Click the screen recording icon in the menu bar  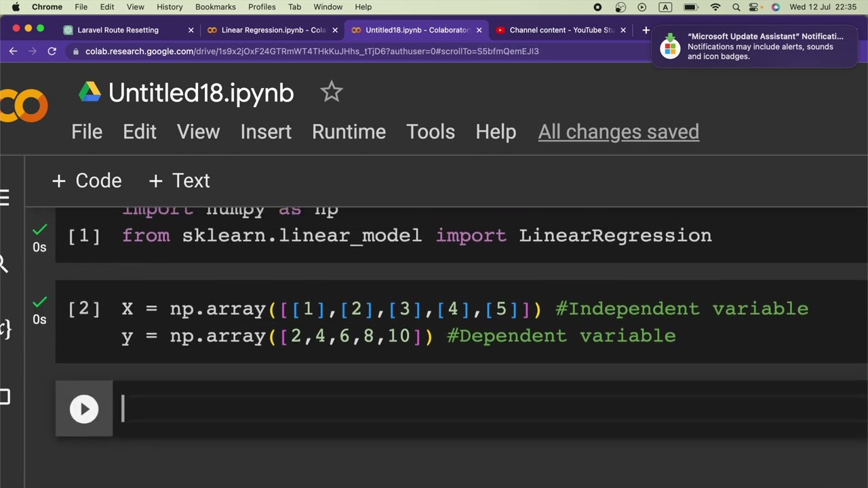[x=597, y=7]
